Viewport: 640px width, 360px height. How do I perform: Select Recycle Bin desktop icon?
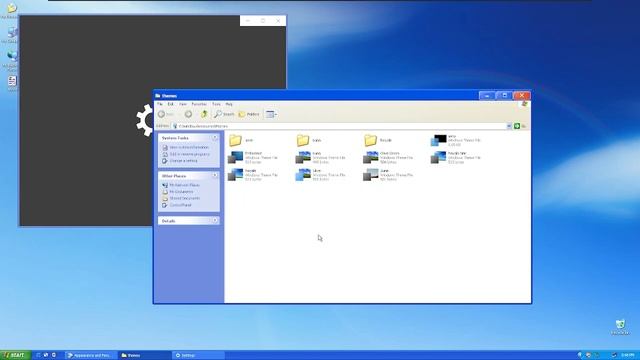click(x=620, y=327)
